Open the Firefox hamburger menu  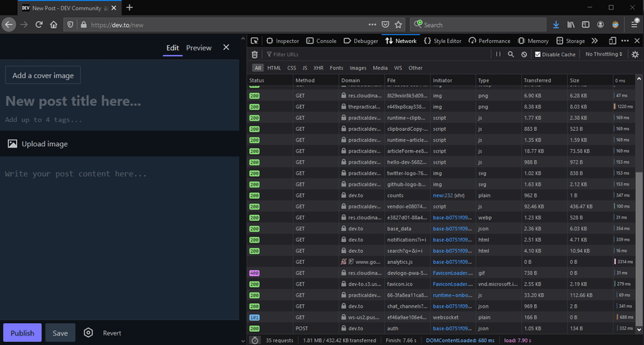634,25
